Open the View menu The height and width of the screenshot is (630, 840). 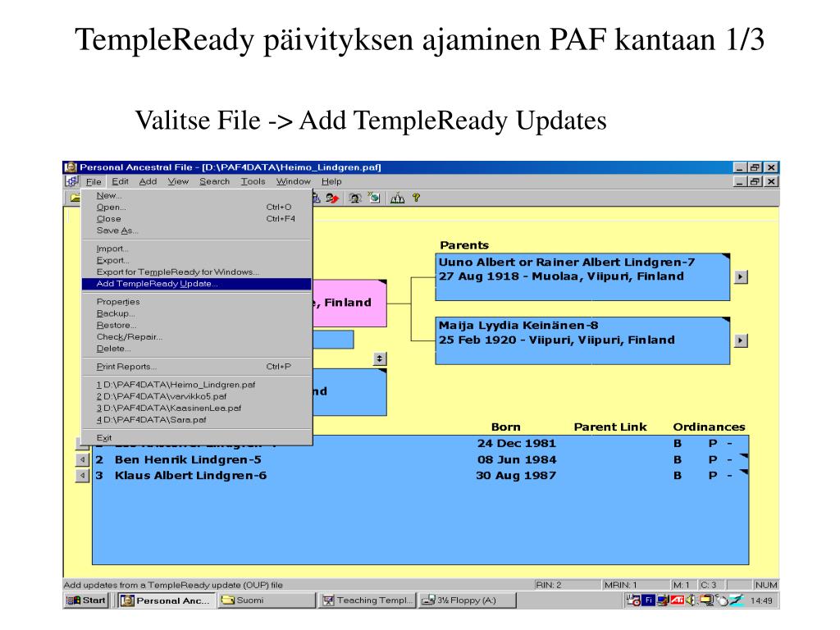point(178,181)
